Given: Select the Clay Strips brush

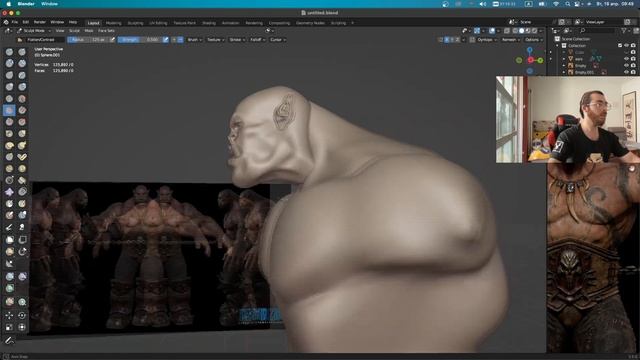Looking at the screenshot, I should (22, 63).
